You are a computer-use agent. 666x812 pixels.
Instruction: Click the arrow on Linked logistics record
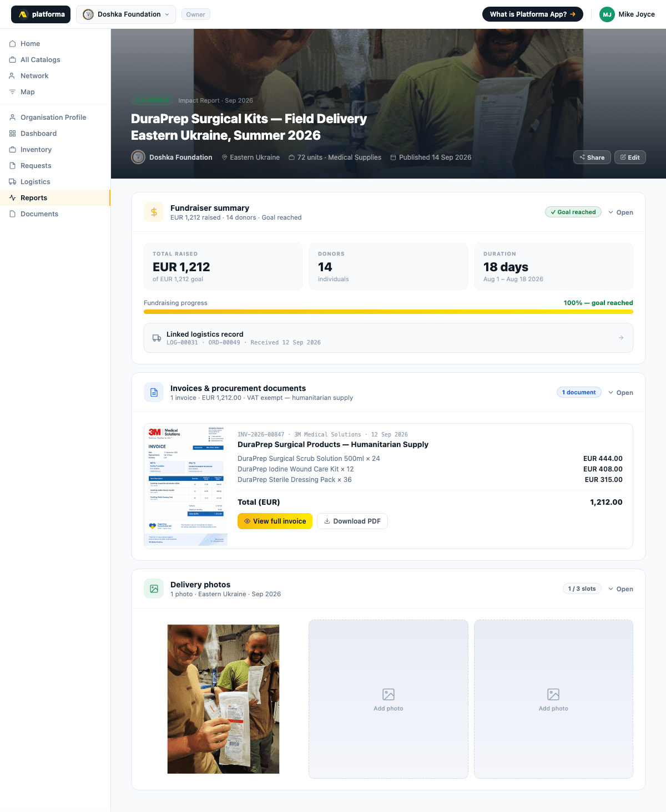pos(621,338)
